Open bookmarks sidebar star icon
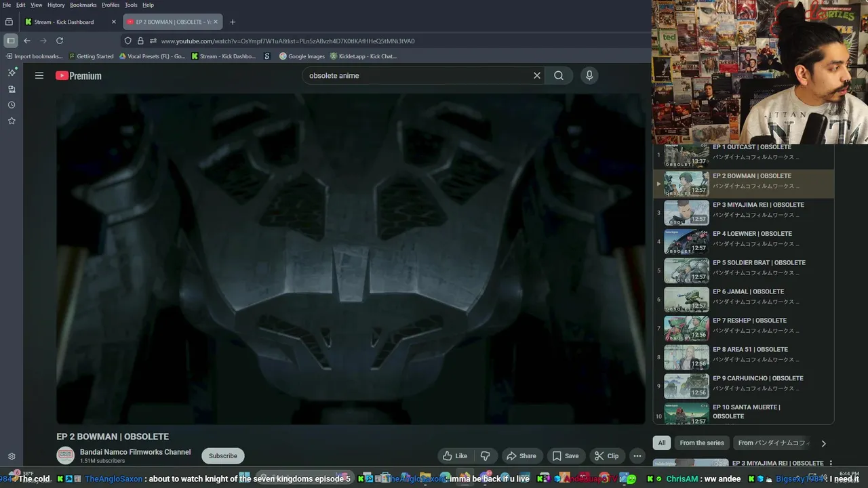The width and height of the screenshot is (868, 488). (x=12, y=121)
